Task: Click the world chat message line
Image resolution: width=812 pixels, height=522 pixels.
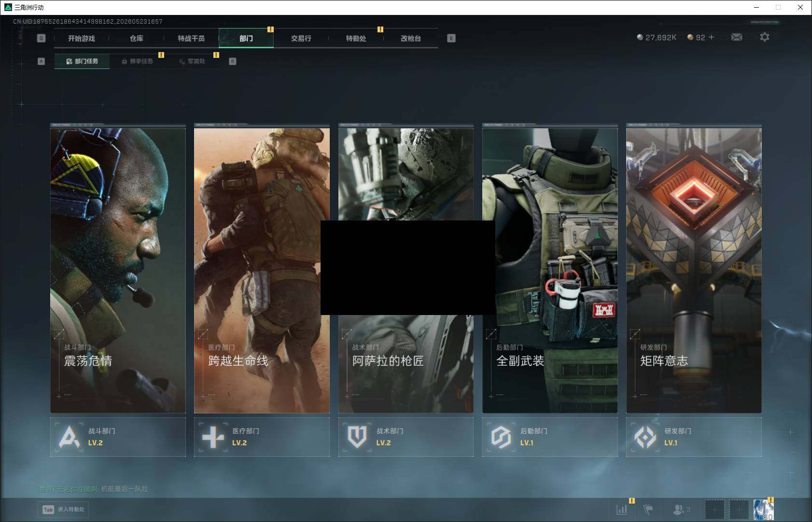Action: pos(93,489)
